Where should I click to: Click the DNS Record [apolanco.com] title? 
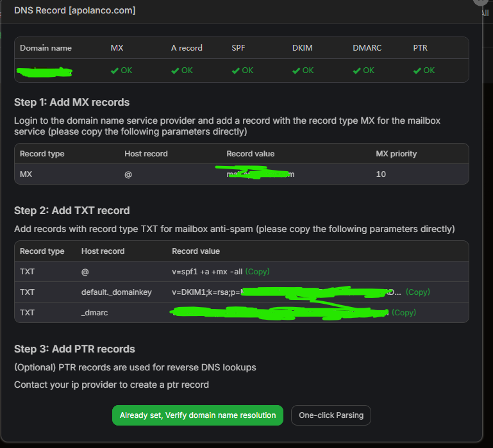click(75, 11)
